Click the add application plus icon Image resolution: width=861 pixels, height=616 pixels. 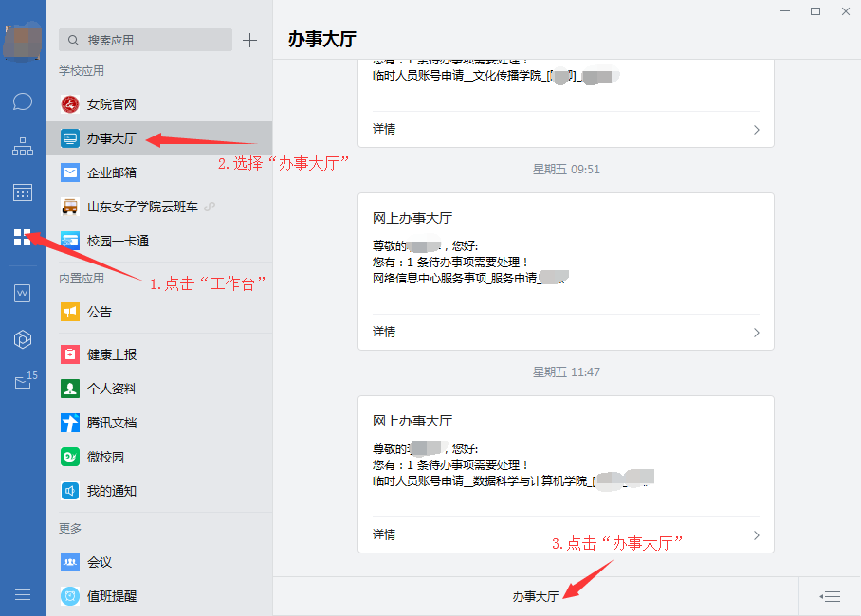click(x=249, y=40)
